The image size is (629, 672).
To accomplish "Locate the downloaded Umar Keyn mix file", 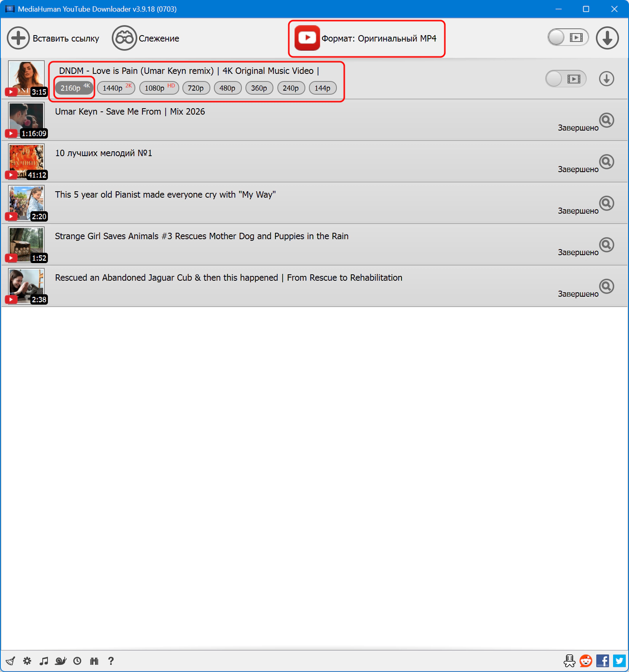I will 606,120.
